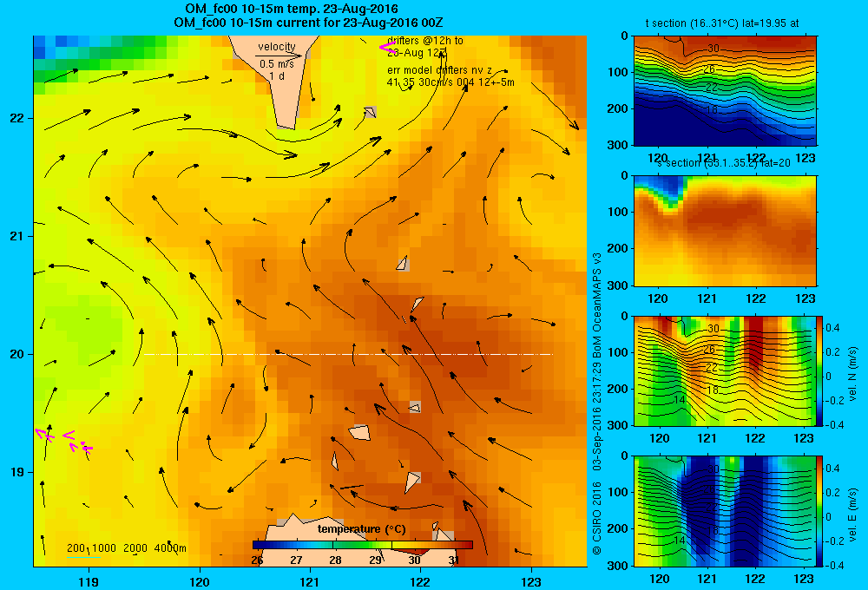The height and width of the screenshot is (590, 868).
Task: Click the white dashed section line at latitude 20
Action: (348, 354)
